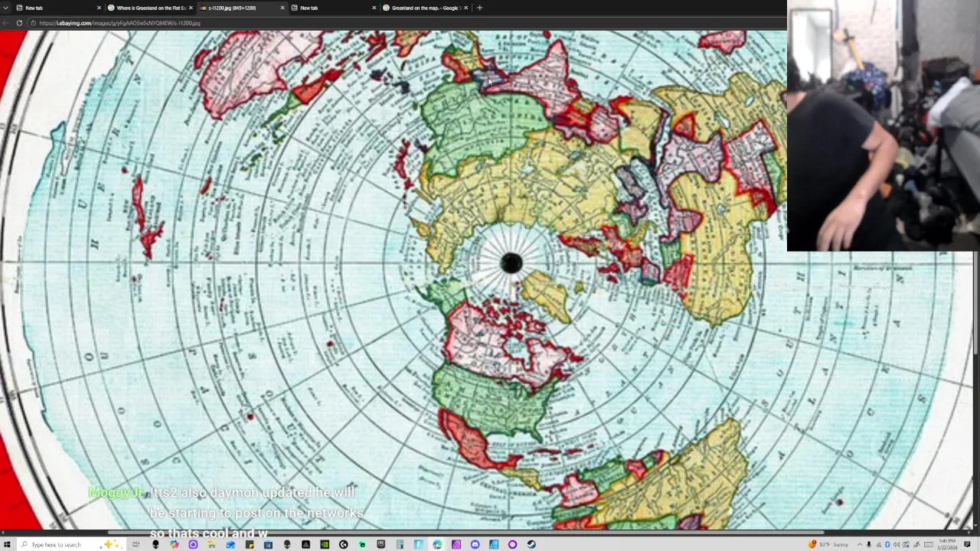Click the horizontal scrollbar under the image
The image size is (980, 551).
coord(467,533)
